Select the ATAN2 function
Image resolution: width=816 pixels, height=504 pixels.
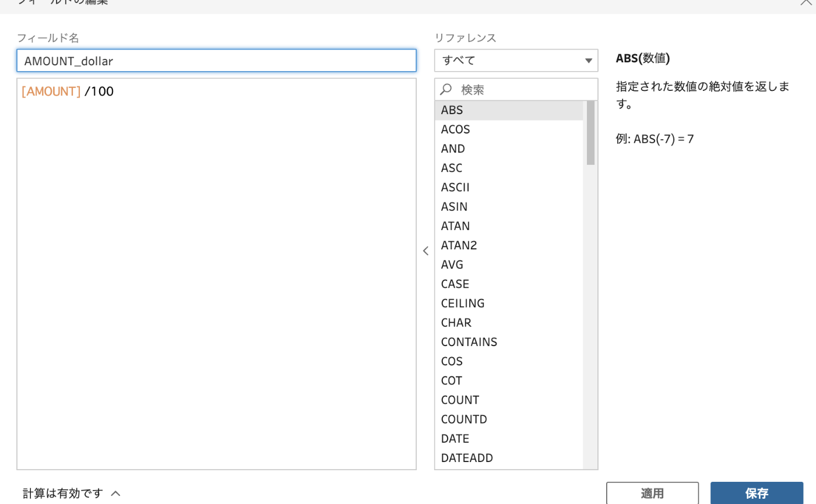(509, 245)
